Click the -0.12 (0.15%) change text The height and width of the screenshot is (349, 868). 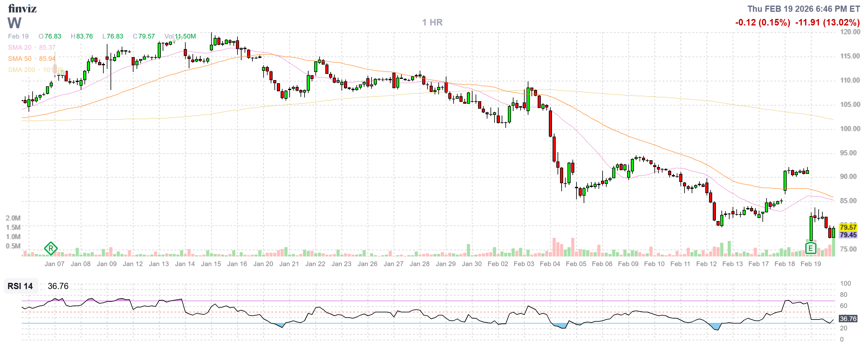762,23
